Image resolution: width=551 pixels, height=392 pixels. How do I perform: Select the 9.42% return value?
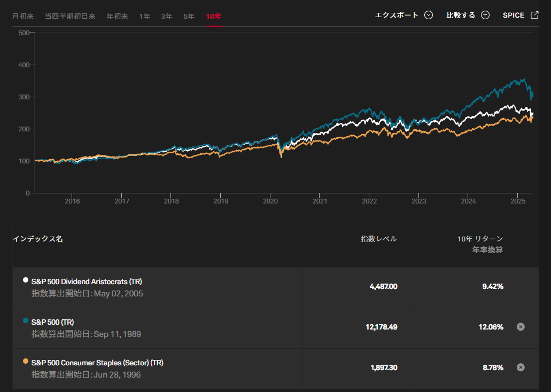click(493, 287)
